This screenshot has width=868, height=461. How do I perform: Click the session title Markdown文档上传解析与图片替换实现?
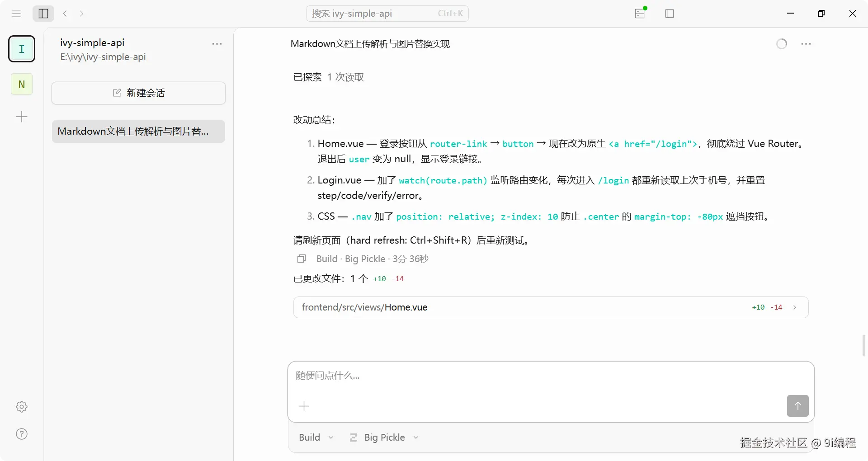370,44
